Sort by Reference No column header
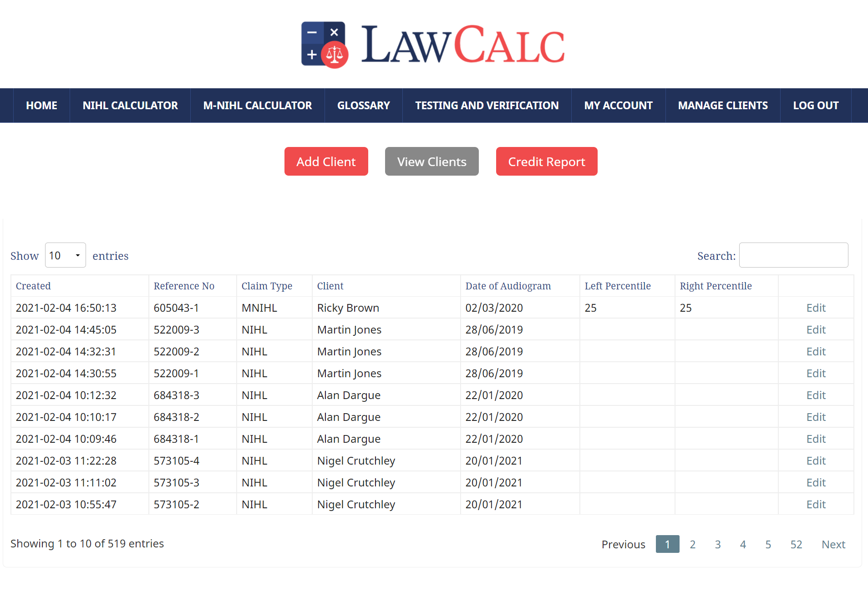This screenshot has width=868, height=592. click(193, 286)
